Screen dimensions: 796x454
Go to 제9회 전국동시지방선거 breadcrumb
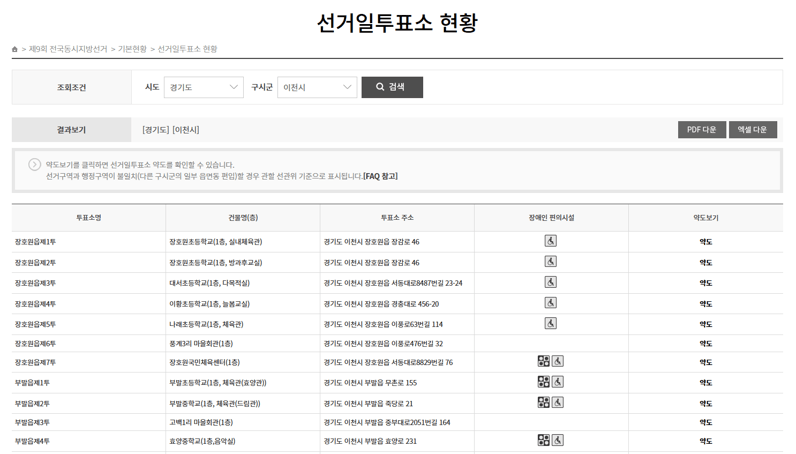(68, 49)
